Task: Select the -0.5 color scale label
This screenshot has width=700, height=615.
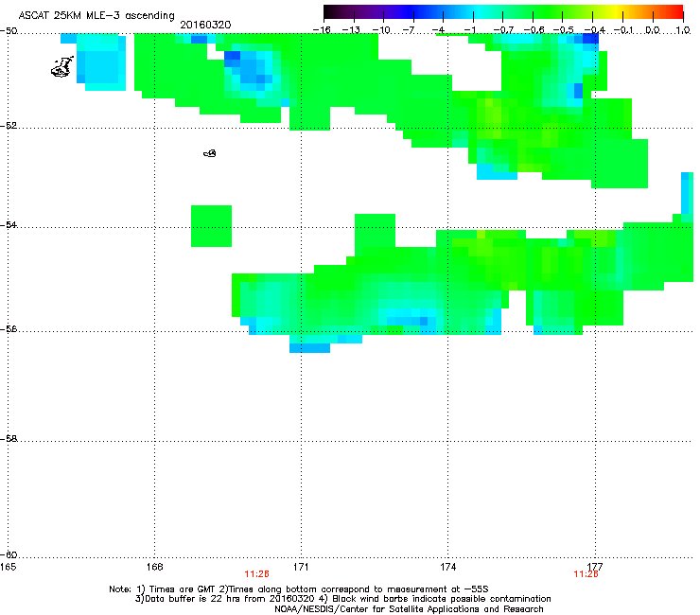Action: click(x=564, y=30)
